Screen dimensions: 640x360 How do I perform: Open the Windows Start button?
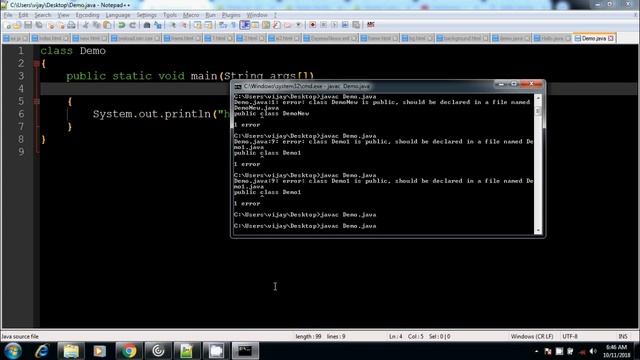(x=13, y=351)
